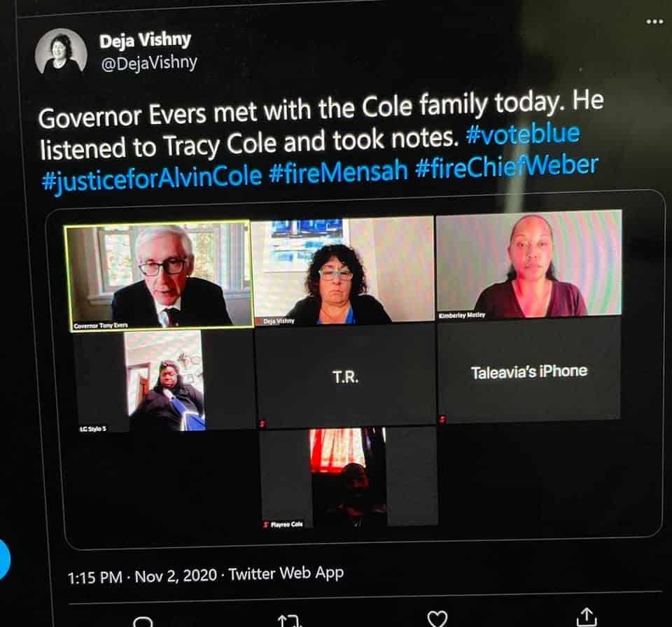Retweet using the retweet arrows icon
Screen dimensions: 672x627
click(289, 621)
